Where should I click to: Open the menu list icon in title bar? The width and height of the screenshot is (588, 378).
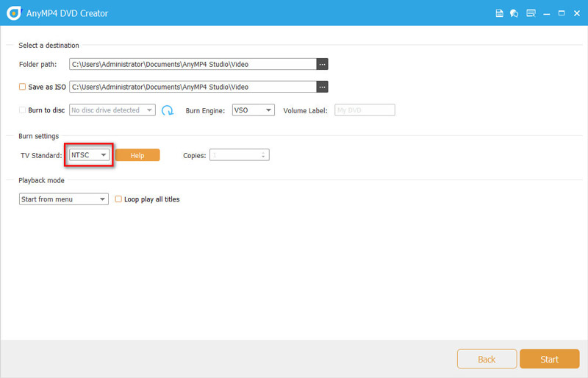[x=531, y=13]
